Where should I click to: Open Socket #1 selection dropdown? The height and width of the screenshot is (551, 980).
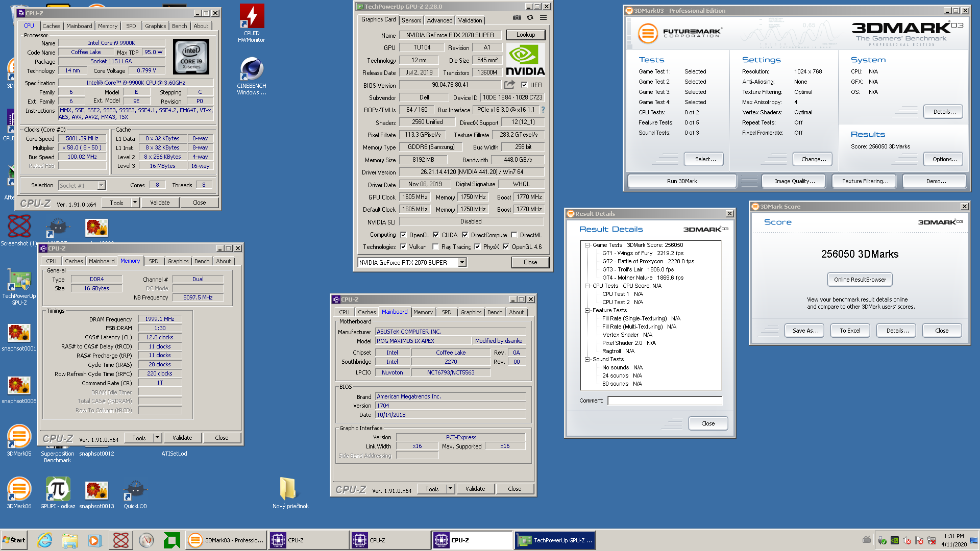(x=101, y=186)
